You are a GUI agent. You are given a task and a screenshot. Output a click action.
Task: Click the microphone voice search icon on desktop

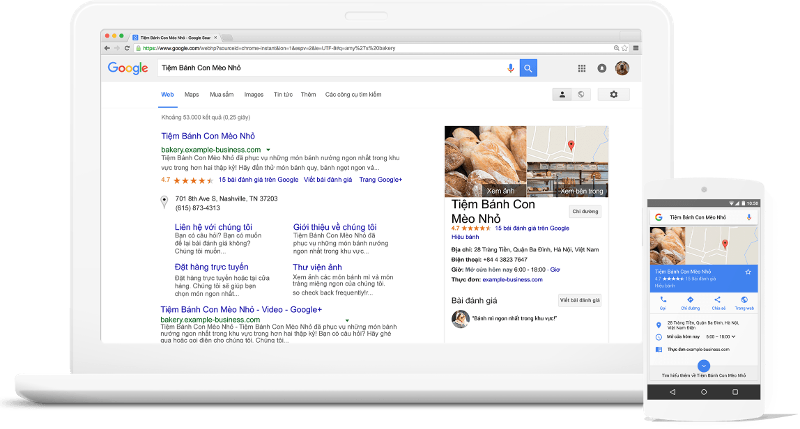point(510,68)
